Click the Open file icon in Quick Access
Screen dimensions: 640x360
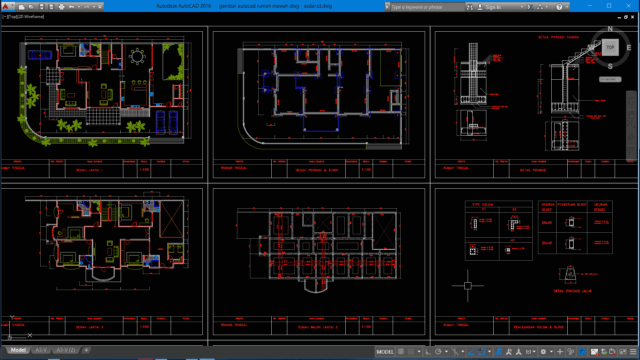pos(31,7)
